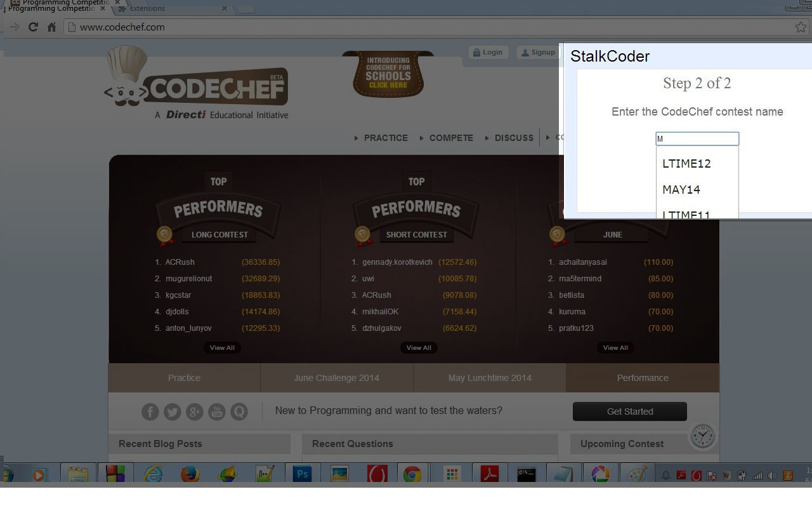The width and height of the screenshot is (812, 508).
Task: Click the clock icon near Upcoming Contest
Action: (702, 436)
